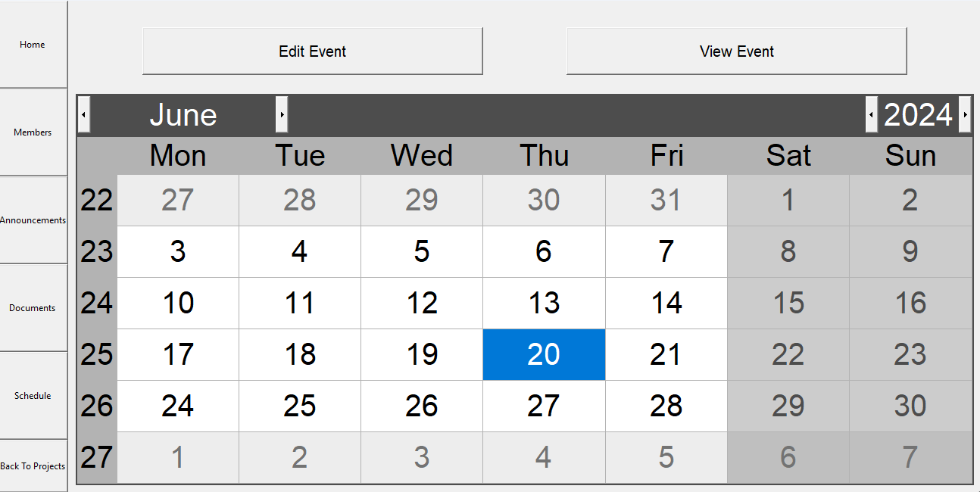This screenshot has height=492, width=980.
Task: Open the Members section
Action: pyautogui.click(x=33, y=132)
